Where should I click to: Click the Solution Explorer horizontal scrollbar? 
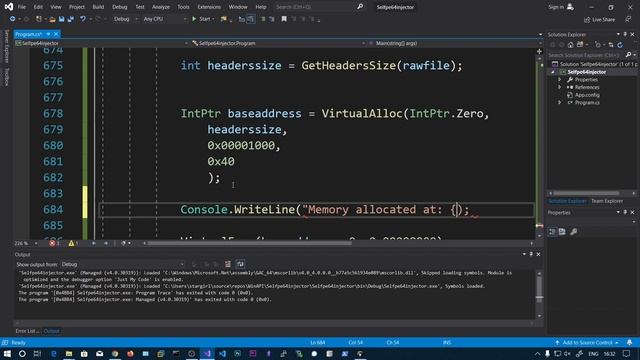586,193
